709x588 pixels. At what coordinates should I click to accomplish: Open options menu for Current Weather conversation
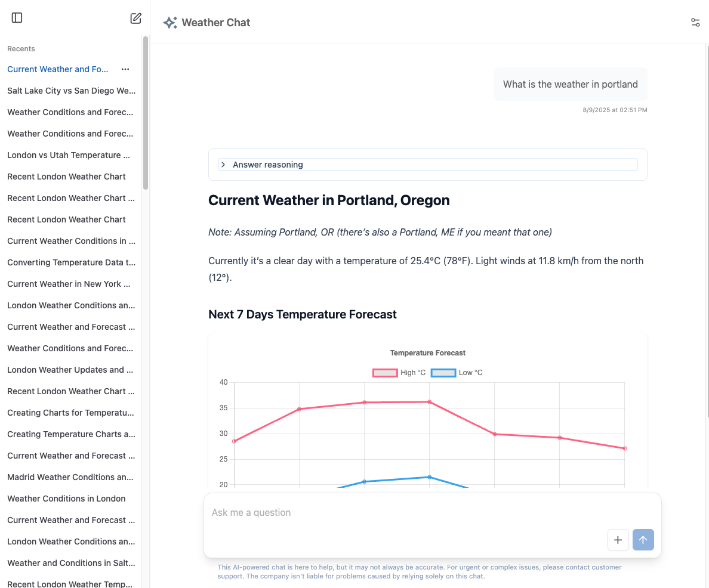(x=125, y=69)
